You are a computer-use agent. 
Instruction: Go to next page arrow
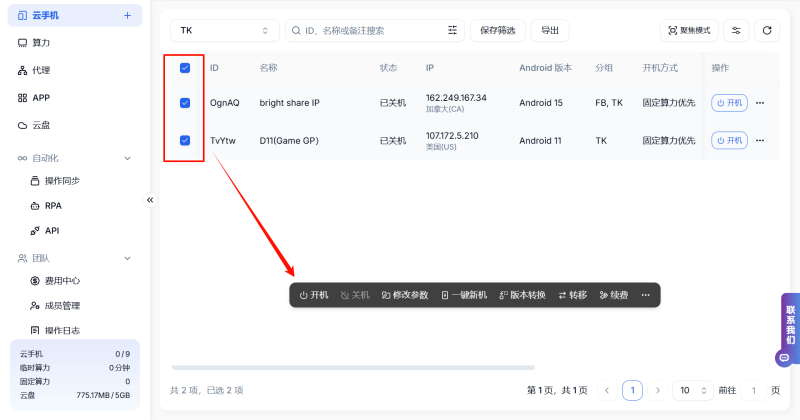658,390
